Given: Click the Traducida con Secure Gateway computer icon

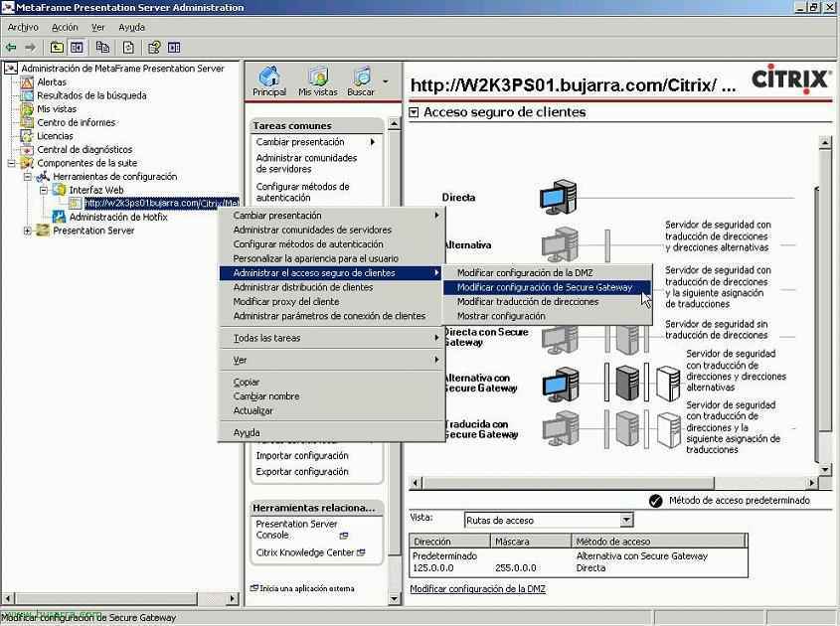Looking at the screenshot, I should click(x=561, y=429).
